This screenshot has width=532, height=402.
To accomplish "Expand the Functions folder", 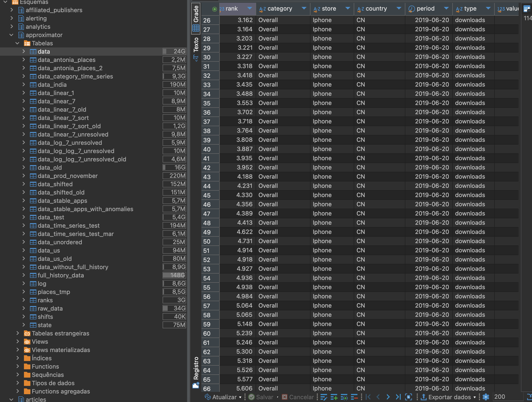I will [18, 366].
